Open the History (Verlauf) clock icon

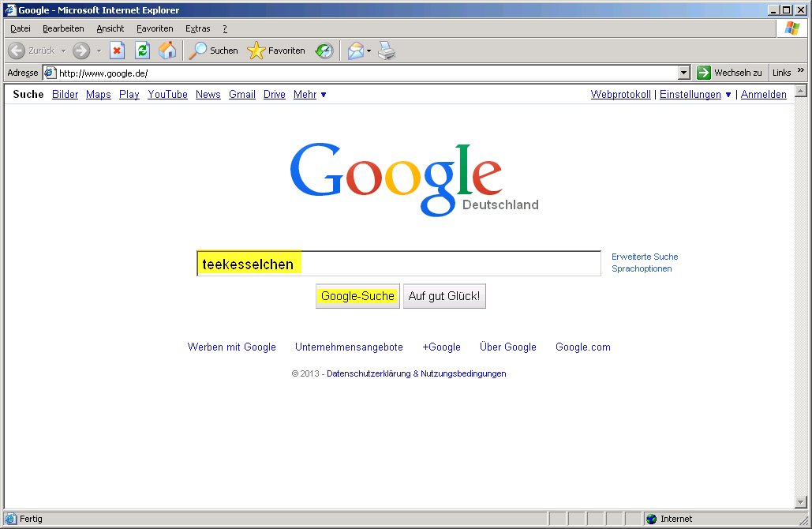(x=324, y=51)
